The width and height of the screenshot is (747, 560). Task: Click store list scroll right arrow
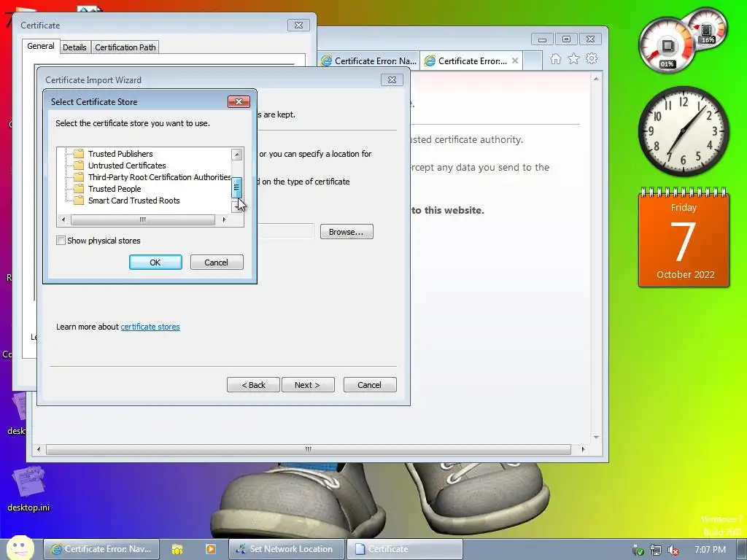(x=224, y=219)
